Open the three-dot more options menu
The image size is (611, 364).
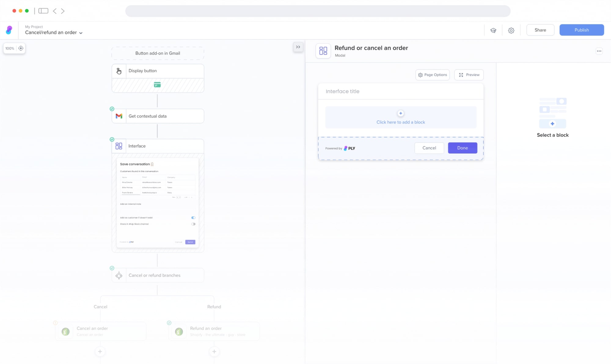(599, 51)
